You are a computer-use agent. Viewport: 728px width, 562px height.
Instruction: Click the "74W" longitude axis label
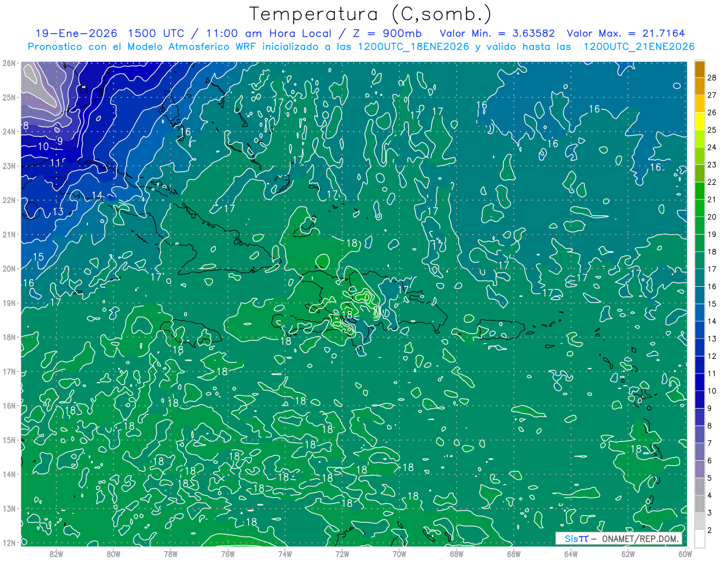coord(285,553)
